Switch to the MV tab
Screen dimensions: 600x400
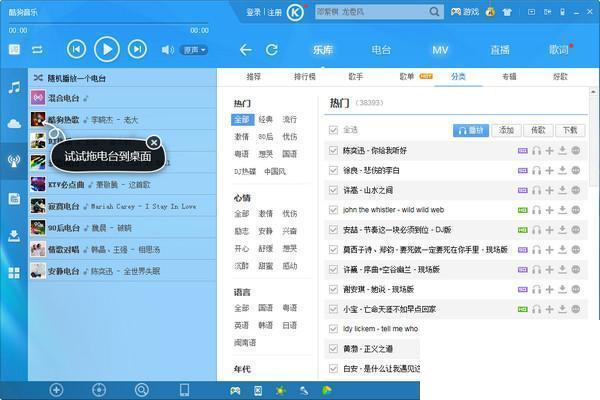440,50
